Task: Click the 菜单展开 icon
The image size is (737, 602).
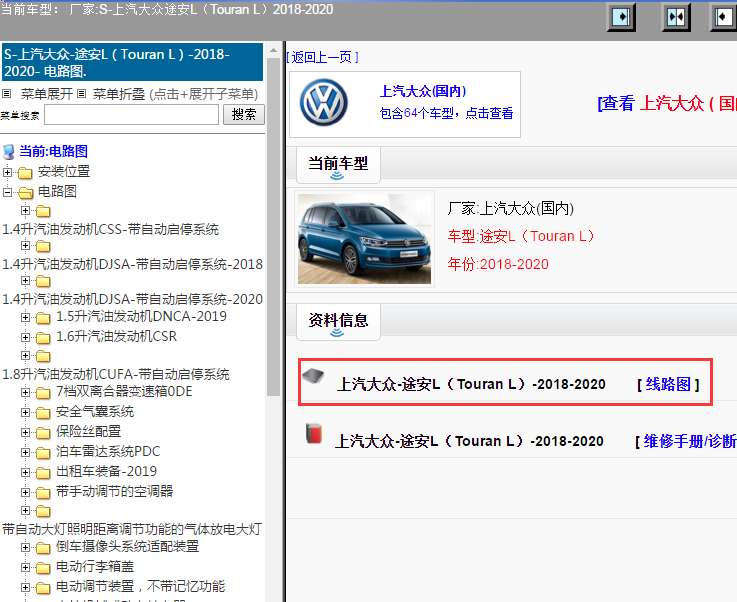Action: (7, 94)
